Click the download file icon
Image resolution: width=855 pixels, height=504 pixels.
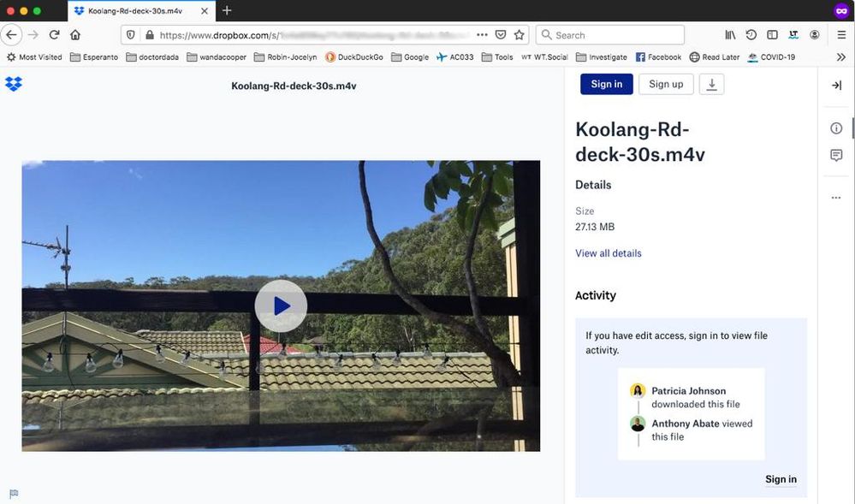tap(711, 84)
